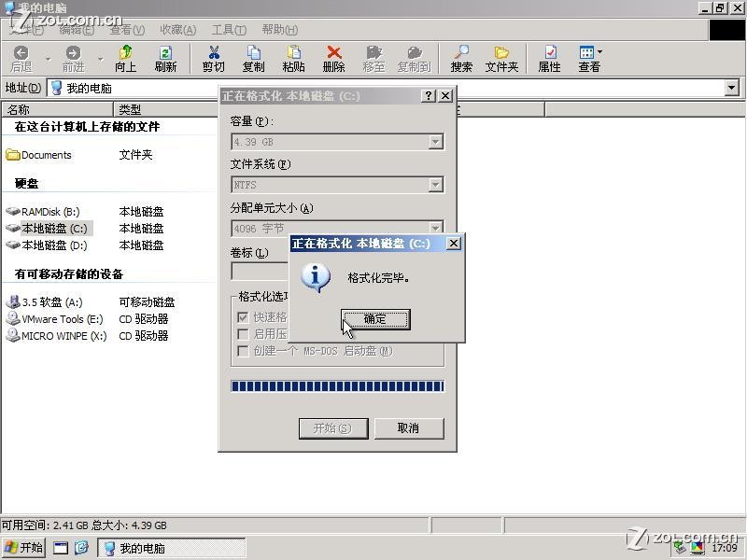Click the OK (确定) button in the message box

coord(375,319)
